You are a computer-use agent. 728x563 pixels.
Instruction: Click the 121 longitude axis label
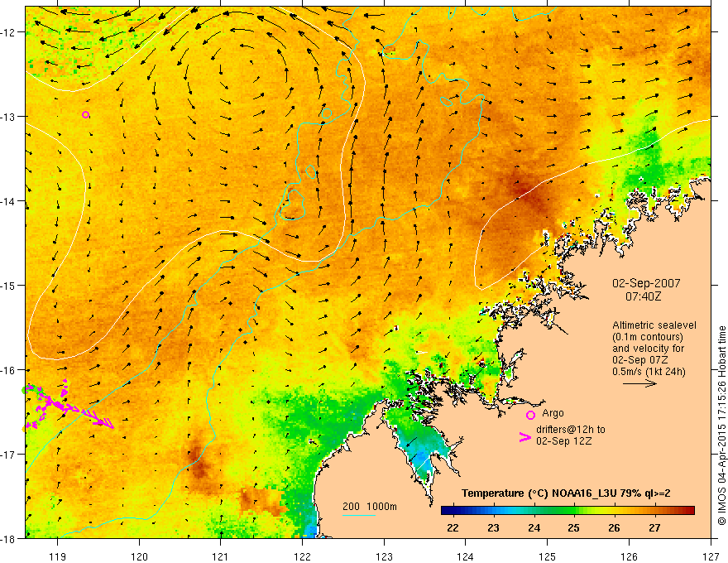[x=221, y=556]
